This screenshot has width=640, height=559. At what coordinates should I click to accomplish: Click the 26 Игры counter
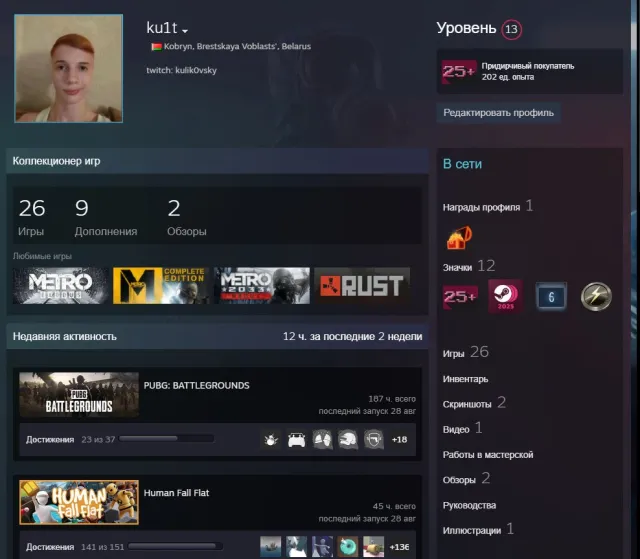point(32,217)
